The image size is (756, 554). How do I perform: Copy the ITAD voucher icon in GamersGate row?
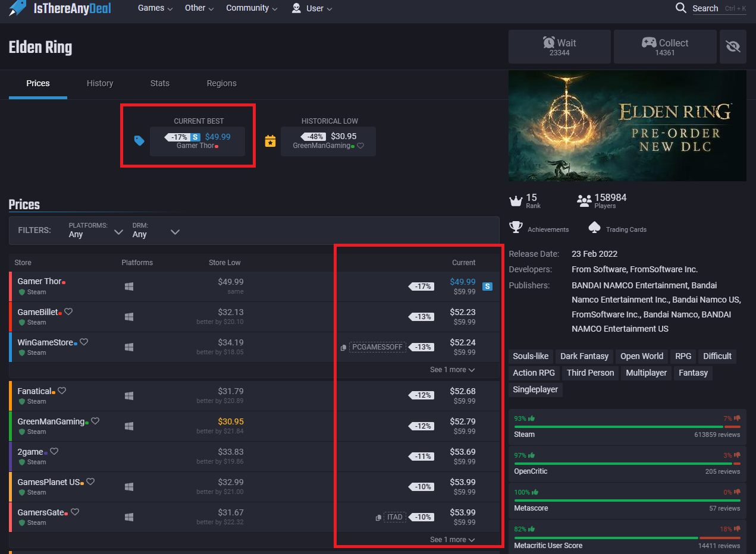[x=378, y=518]
